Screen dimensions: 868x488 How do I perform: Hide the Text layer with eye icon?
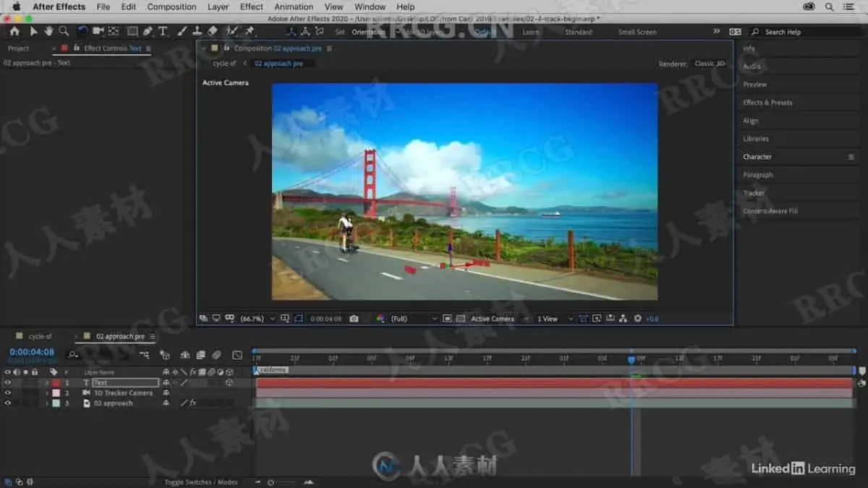pyautogui.click(x=8, y=382)
